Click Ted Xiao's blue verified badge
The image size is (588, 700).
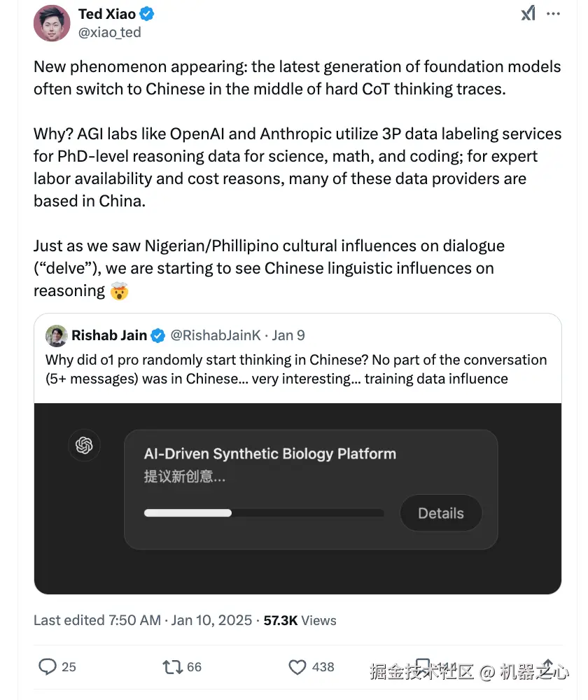pos(148,14)
